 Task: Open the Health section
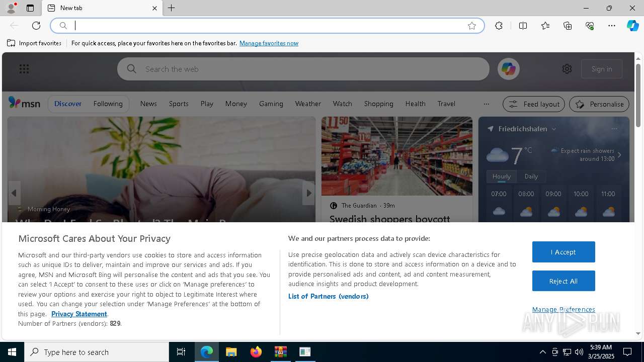[x=415, y=104]
